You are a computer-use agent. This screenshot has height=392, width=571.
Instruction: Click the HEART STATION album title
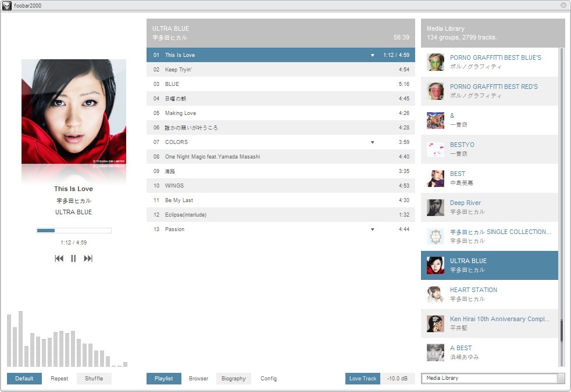tap(473, 290)
